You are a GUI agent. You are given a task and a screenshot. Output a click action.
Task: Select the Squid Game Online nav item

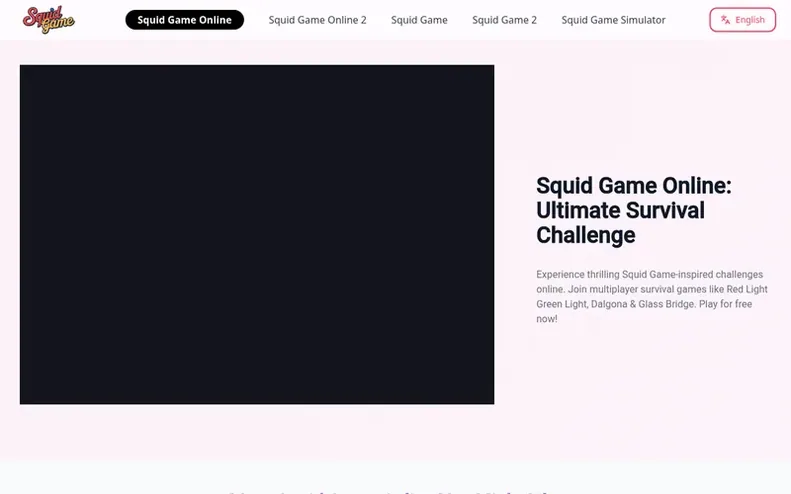tap(185, 20)
